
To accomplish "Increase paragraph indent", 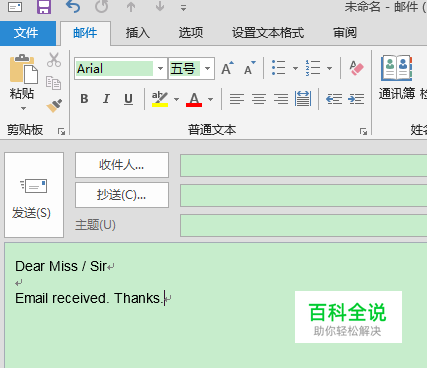I will point(356,99).
